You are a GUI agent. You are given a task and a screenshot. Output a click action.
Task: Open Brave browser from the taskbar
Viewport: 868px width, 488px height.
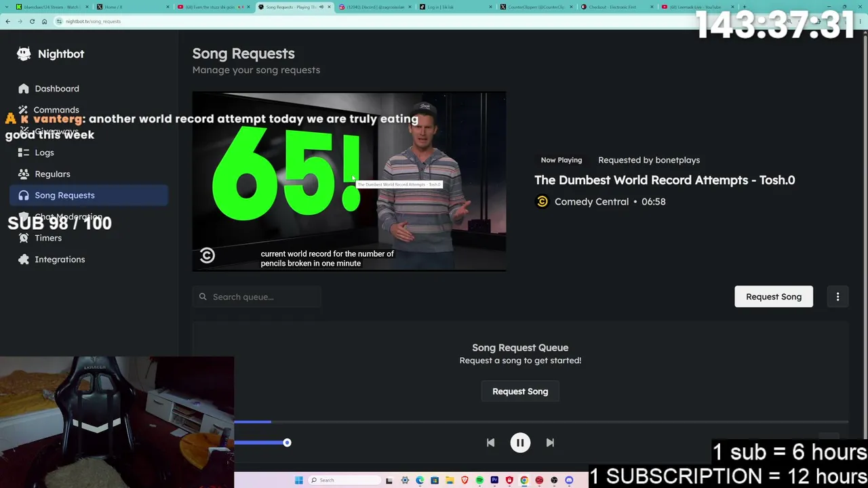465,481
